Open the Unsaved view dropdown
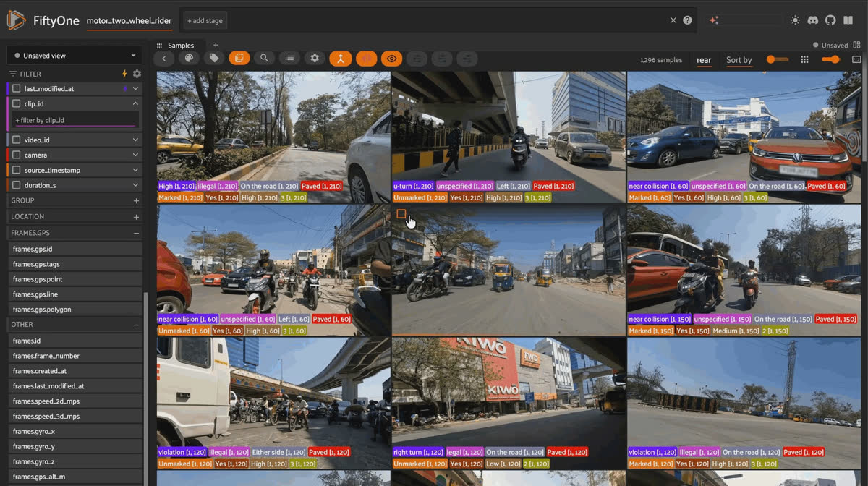 [75, 56]
